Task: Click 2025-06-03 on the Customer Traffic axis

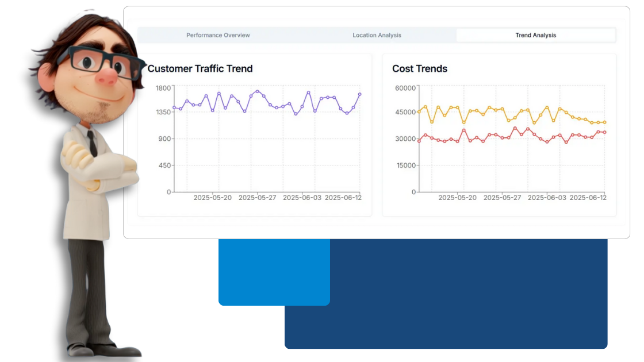Action: click(x=302, y=198)
